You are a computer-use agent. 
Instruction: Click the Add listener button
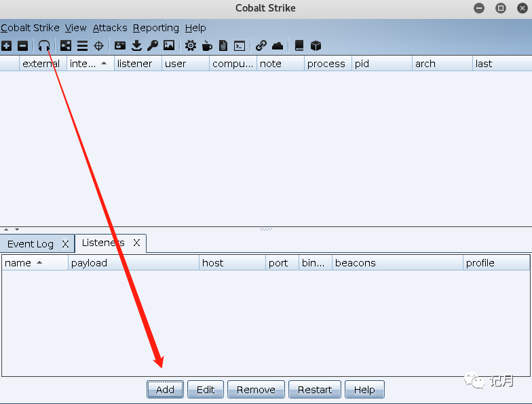point(166,389)
